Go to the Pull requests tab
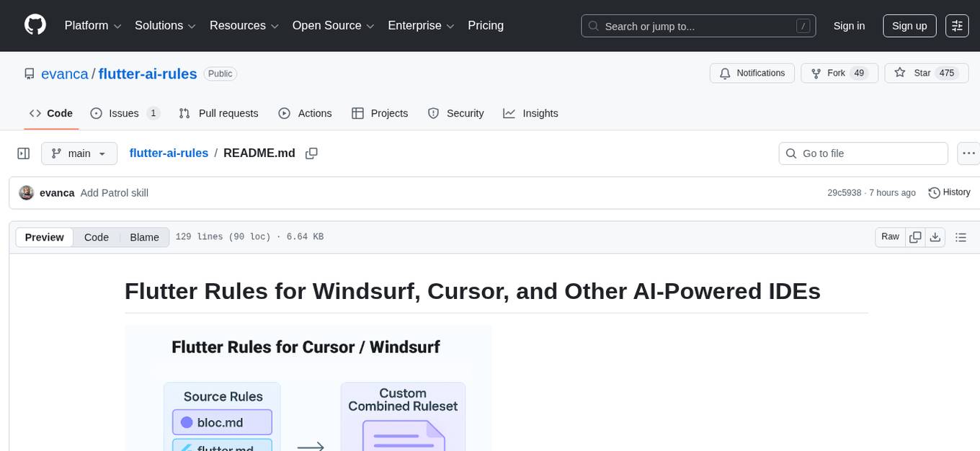 coord(218,113)
